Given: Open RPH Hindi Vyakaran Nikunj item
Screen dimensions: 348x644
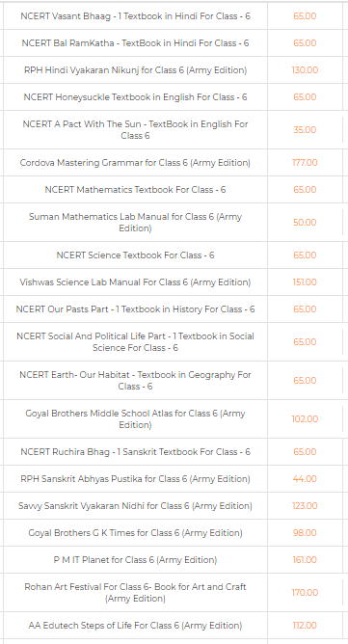Looking at the screenshot, I should pos(135,70).
